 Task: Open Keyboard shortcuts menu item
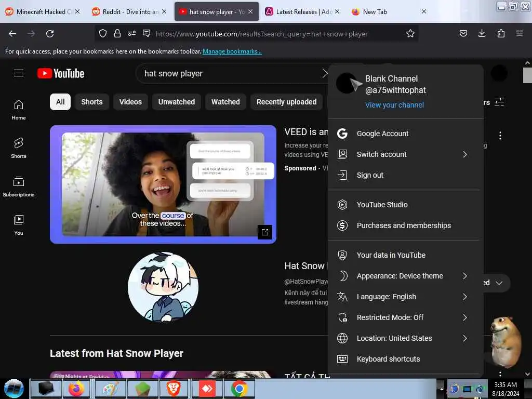(x=405, y=359)
